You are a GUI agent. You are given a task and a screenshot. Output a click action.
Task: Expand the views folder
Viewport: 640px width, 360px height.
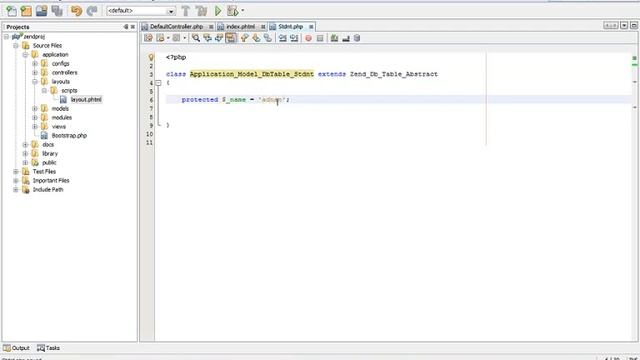point(35,127)
